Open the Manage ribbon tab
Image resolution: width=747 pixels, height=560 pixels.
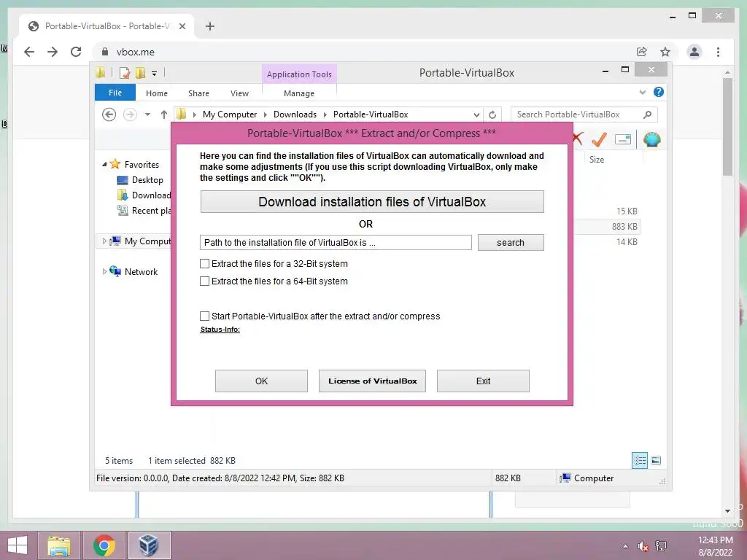298,93
